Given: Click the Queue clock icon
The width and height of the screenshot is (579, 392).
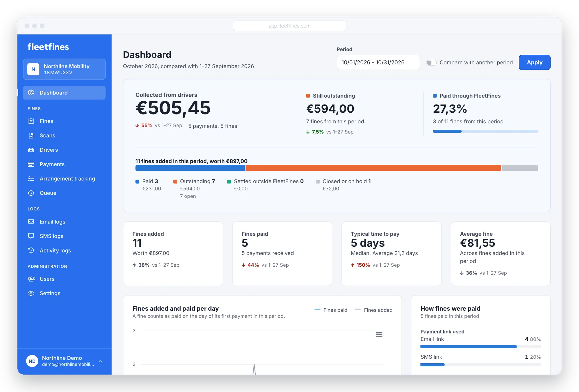Looking at the screenshot, I should tap(31, 193).
